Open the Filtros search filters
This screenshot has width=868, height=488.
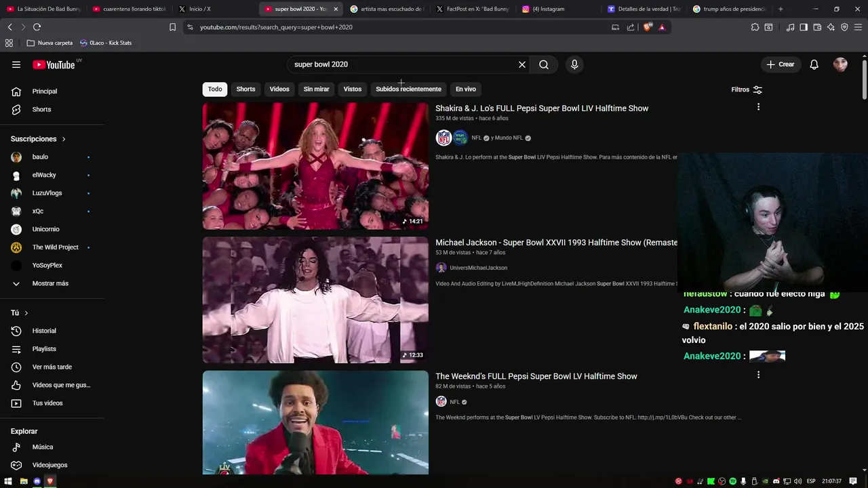pyautogui.click(x=747, y=89)
